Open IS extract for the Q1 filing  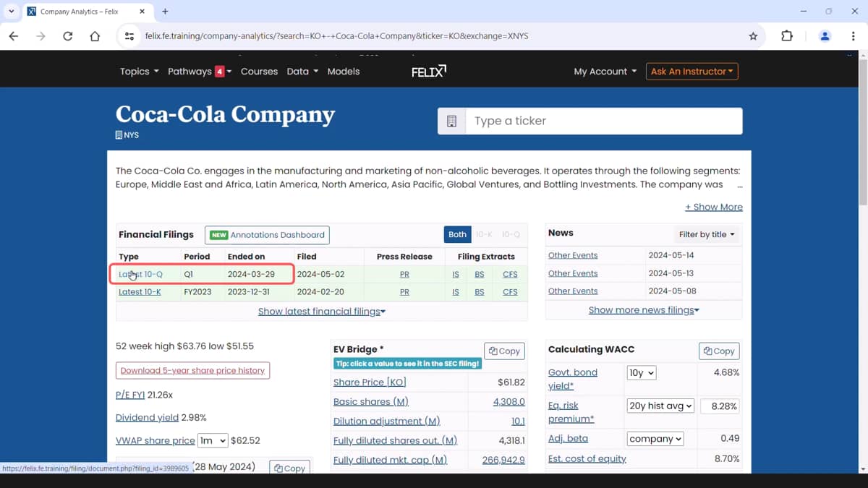point(456,275)
